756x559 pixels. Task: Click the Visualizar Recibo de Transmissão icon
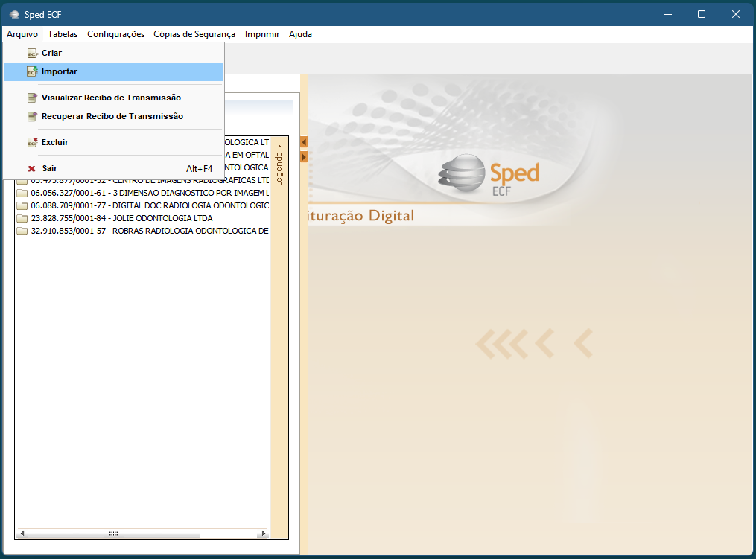(32, 98)
